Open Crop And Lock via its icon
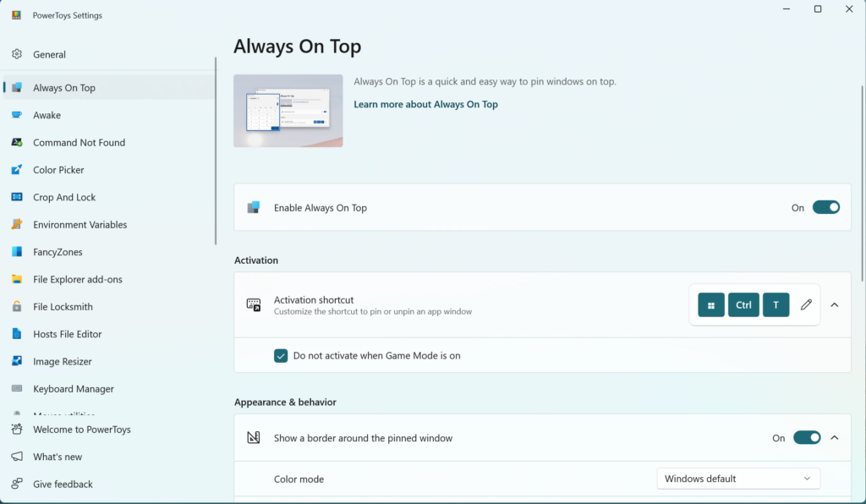Screen dimensions: 866x504 [x=17, y=197]
